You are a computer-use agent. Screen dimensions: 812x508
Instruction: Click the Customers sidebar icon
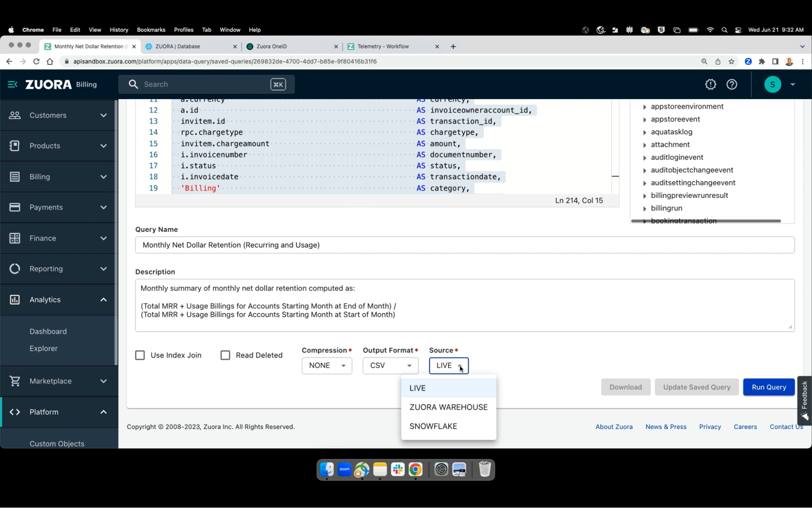pos(15,115)
